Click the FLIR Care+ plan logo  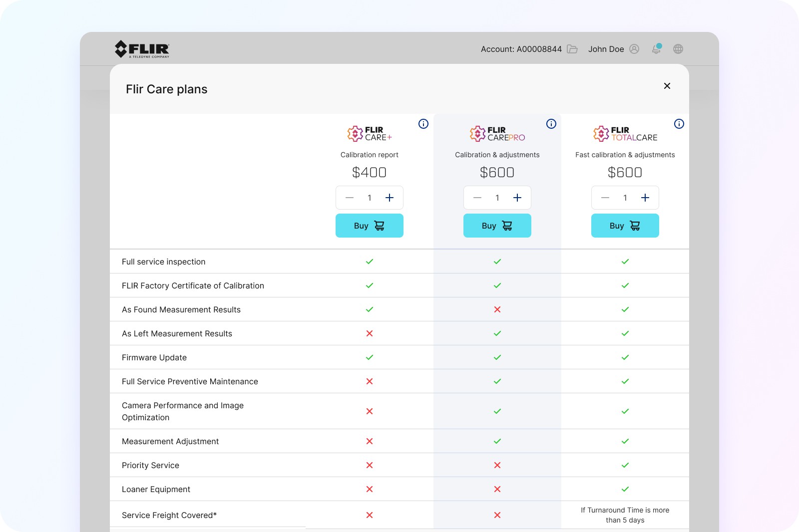tap(370, 134)
